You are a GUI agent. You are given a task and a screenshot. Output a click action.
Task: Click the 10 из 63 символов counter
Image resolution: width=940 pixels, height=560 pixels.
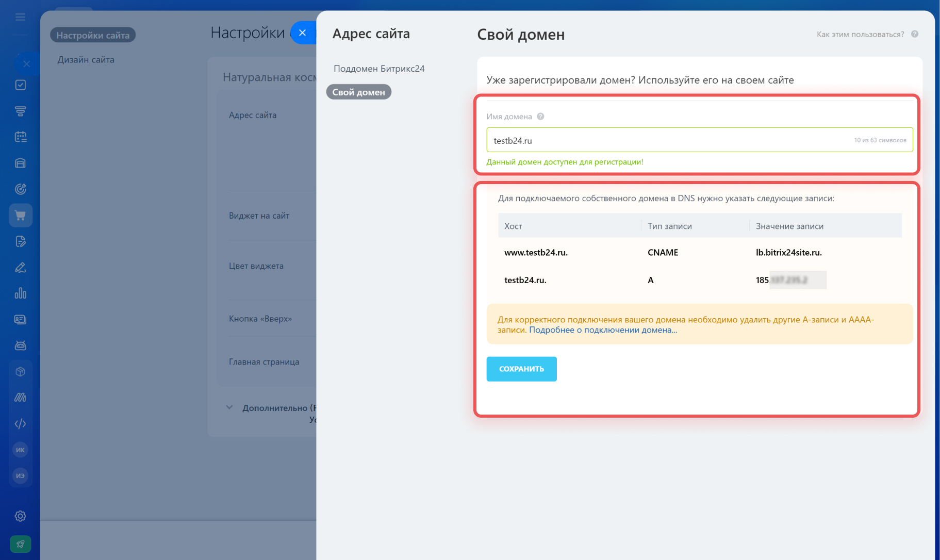(x=880, y=140)
